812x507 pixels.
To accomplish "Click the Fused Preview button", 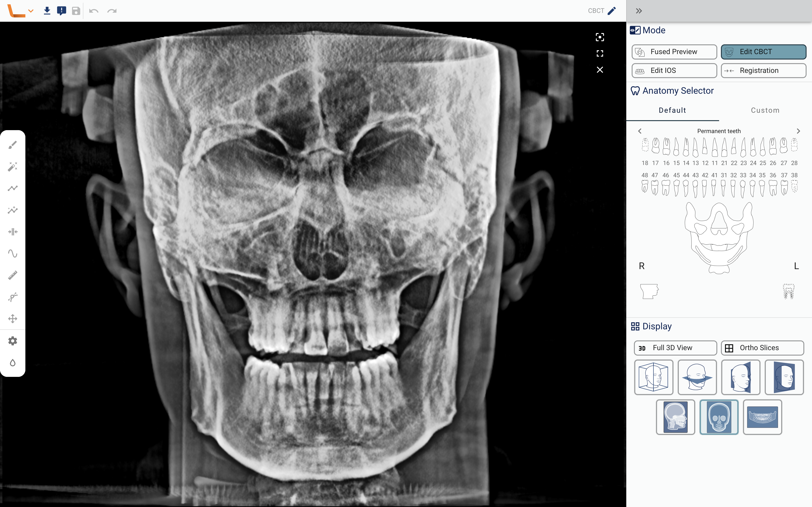I will 674,52.
